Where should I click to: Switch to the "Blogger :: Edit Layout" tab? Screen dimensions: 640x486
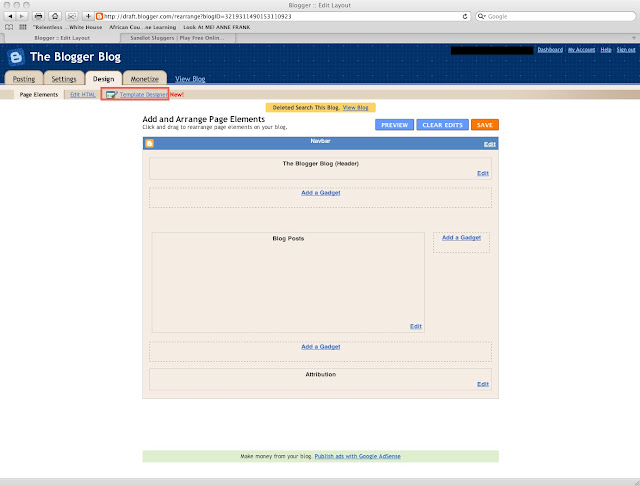pos(62,38)
